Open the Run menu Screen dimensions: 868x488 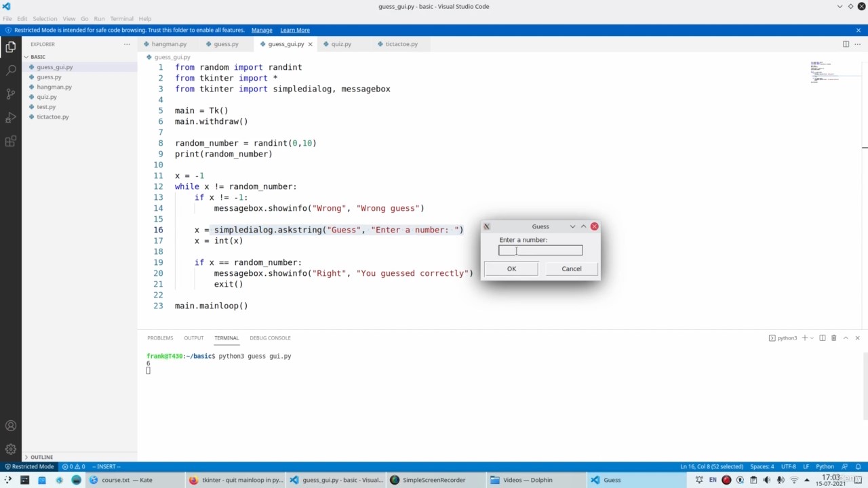click(100, 18)
